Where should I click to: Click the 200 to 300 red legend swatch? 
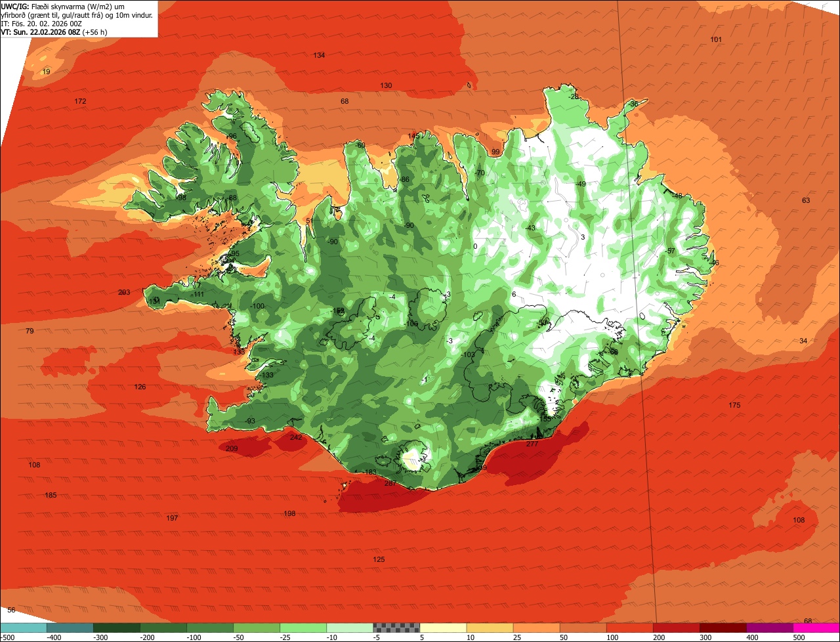click(x=677, y=628)
